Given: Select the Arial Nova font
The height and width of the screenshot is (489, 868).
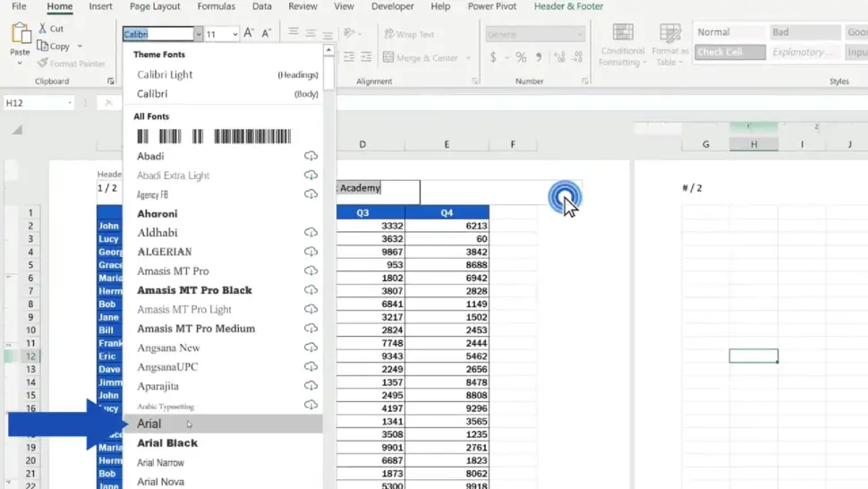Looking at the screenshot, I should pos(223,481).
